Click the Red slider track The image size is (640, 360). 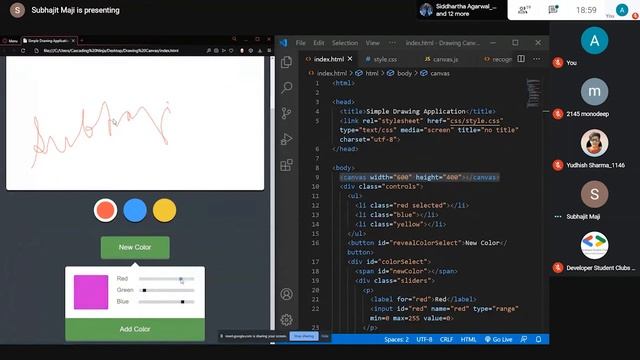coord(167,279)
